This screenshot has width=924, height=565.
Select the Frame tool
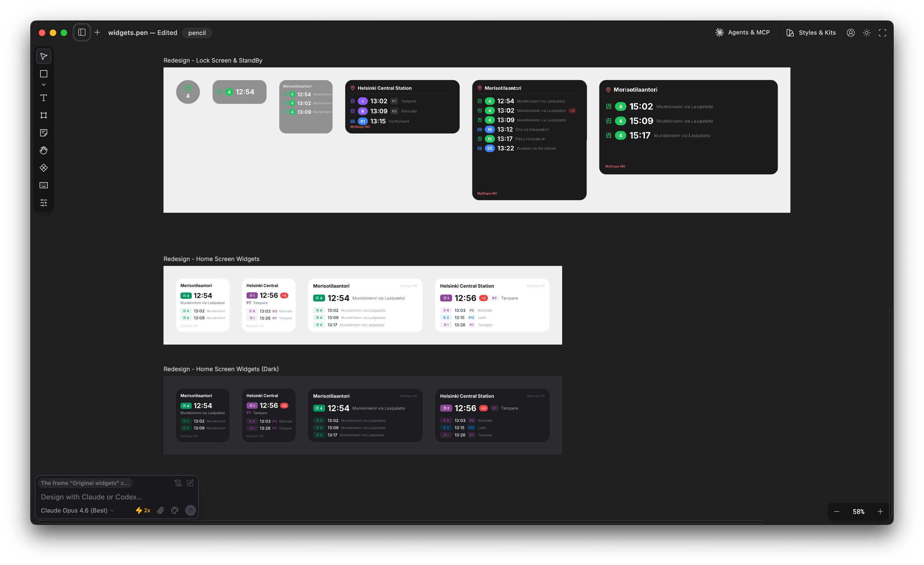point(43,115)
